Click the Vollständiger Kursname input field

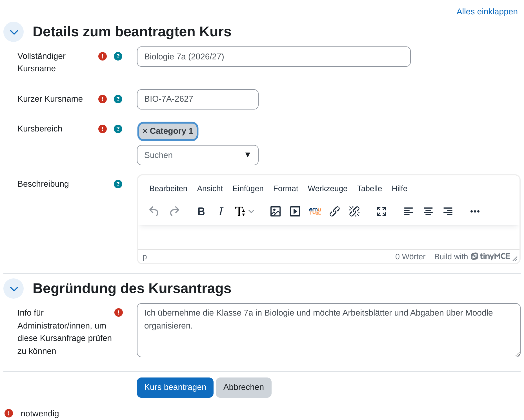tap(274, 57)
